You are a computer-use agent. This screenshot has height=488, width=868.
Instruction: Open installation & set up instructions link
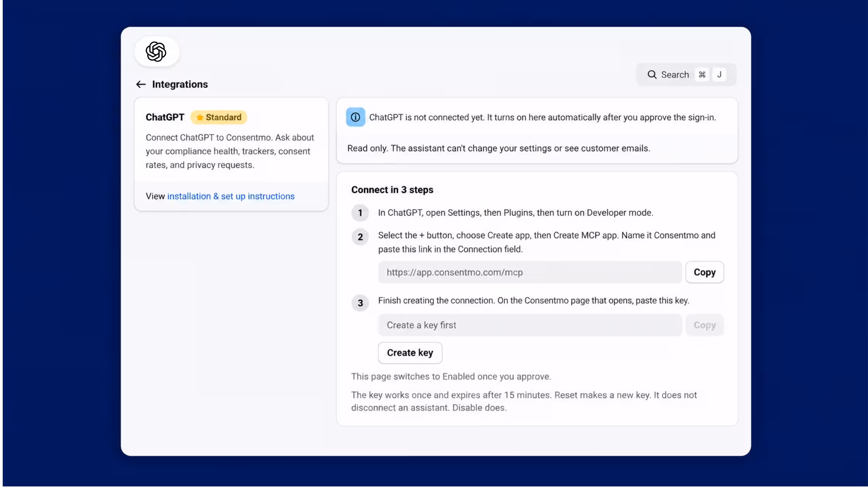click(231, 196)
